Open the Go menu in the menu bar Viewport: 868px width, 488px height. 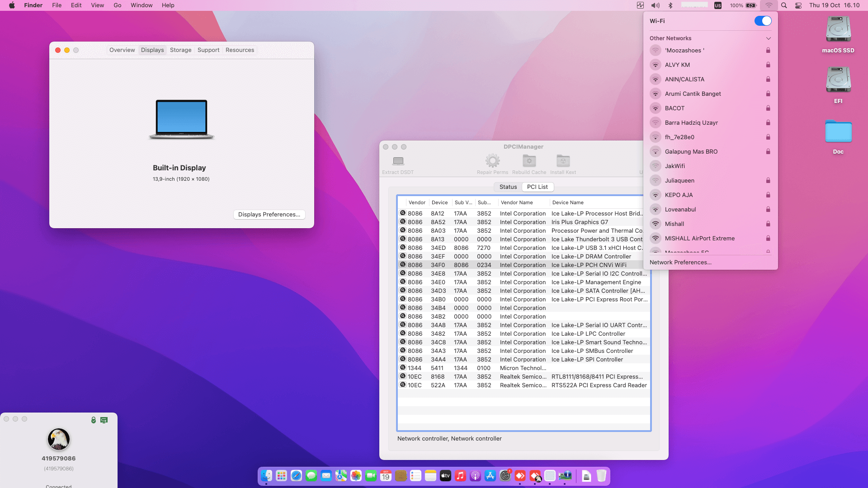click(x=117, y=5)
